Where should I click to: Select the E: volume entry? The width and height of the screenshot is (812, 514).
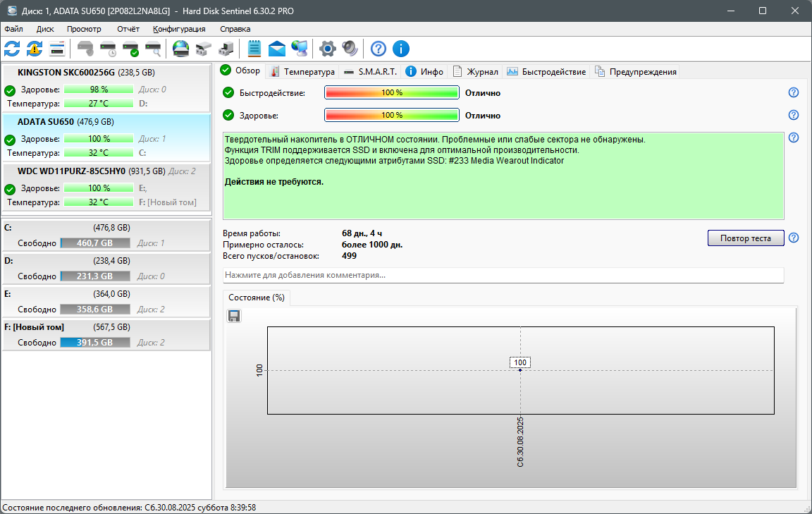pyautogui.click(x=106, y=301)
